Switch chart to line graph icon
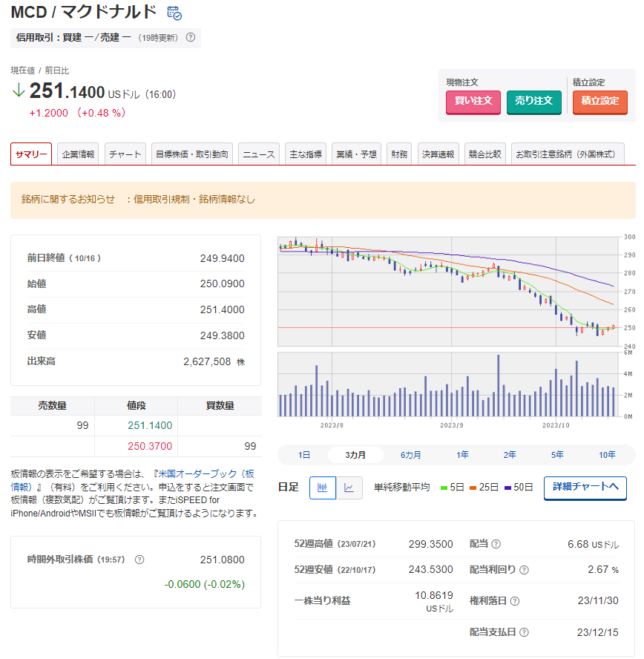The height and width of the screenshot is (659, 644). click(349, 488)
